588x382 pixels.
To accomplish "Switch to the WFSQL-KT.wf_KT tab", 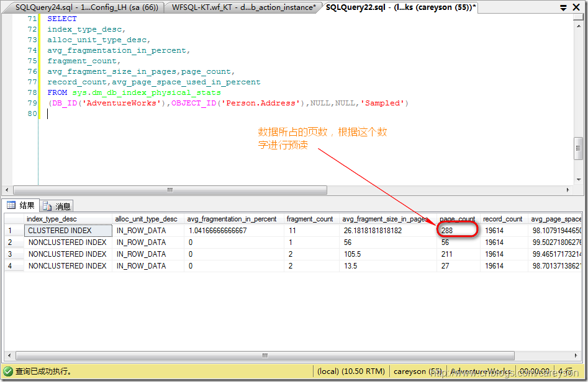I will pyautogui.click(x=243, y=7).
